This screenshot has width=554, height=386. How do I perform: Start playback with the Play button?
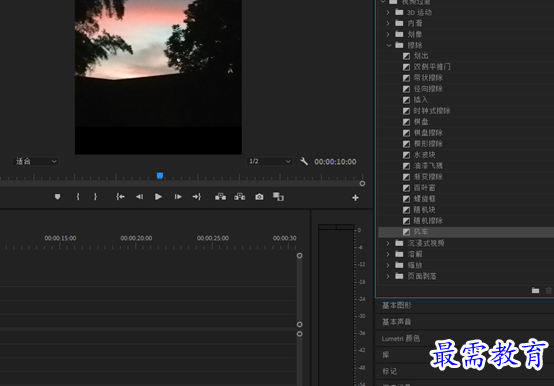pos(158,197)
